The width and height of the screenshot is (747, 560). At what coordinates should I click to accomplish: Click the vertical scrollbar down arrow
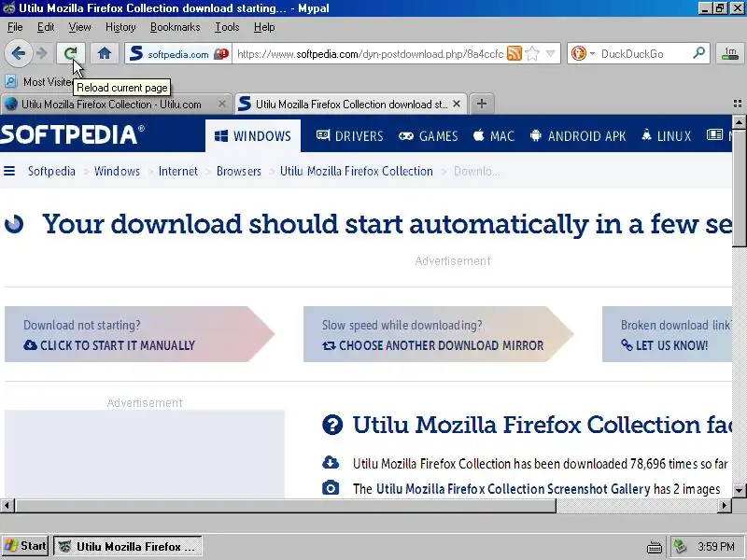pos(739,491)
